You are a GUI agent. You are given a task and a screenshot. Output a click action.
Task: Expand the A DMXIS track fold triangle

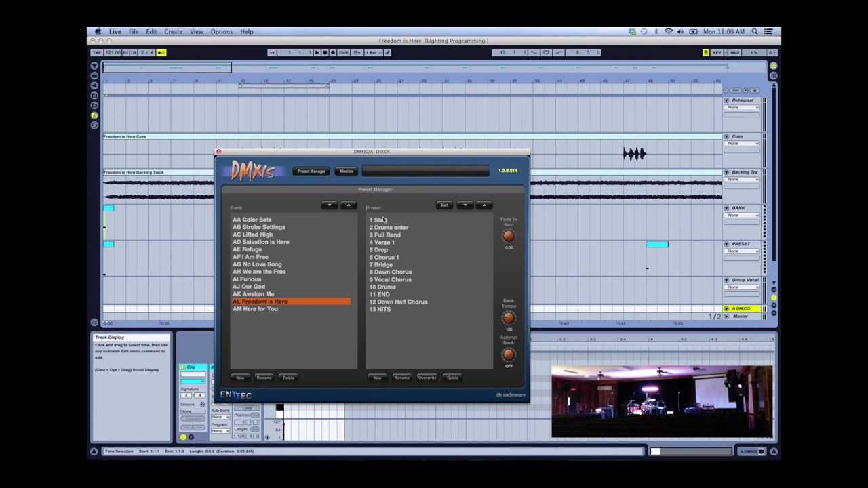coord(727,309)
